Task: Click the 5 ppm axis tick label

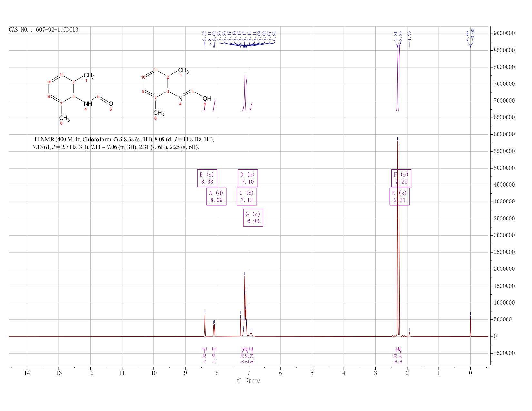Action: tap(312, 373)
